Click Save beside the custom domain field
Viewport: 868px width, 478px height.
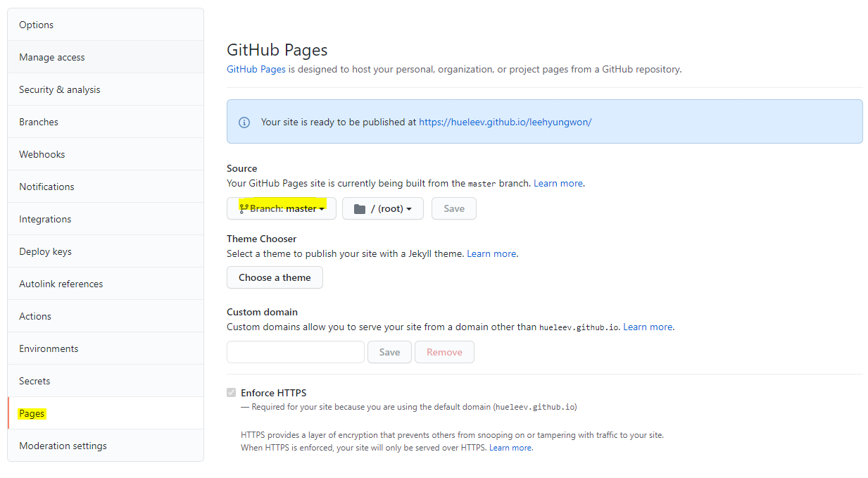[x=389, y=352]
